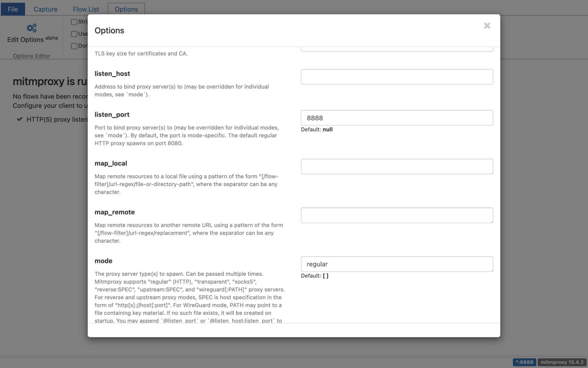Image resolution: width=588 pixels, height=368 pixels.
Task: Select the Options tab
Action: click(126, 9)
